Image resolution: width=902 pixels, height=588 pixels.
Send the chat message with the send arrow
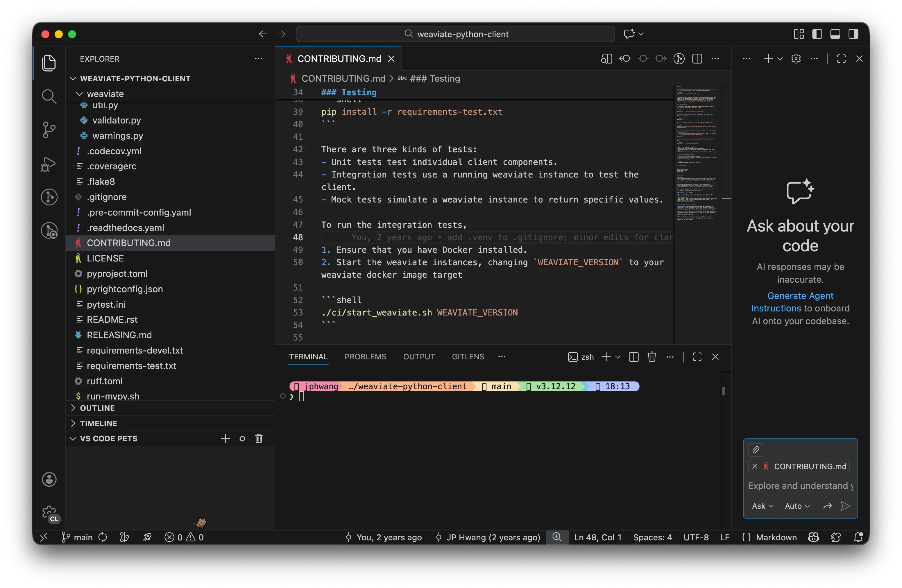coord(846,506)
